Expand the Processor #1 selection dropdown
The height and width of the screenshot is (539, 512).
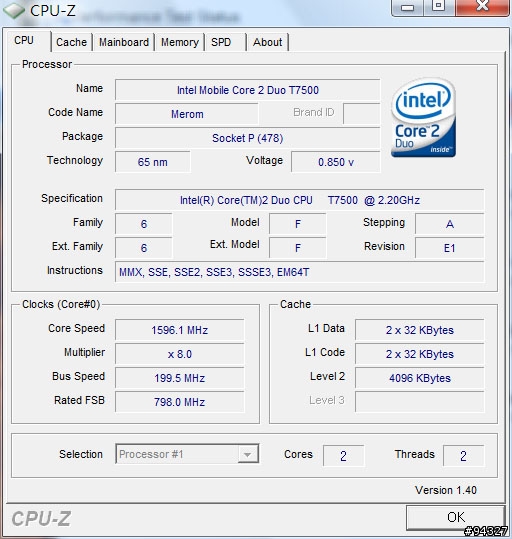pos(187,454)
